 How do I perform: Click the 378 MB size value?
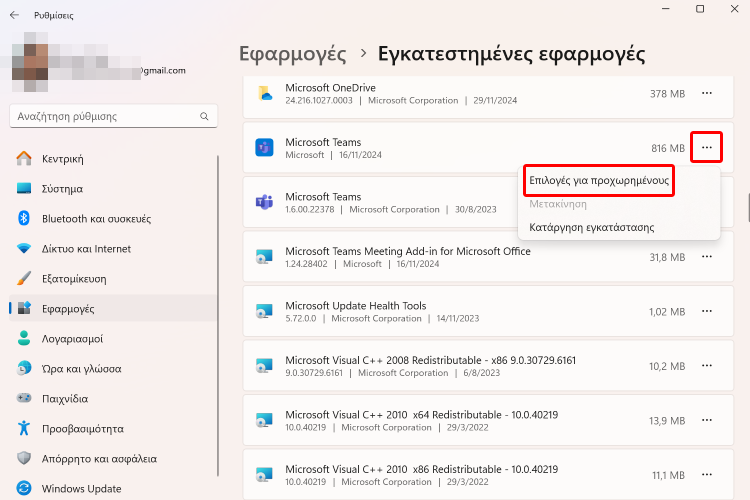pos(667,94)
